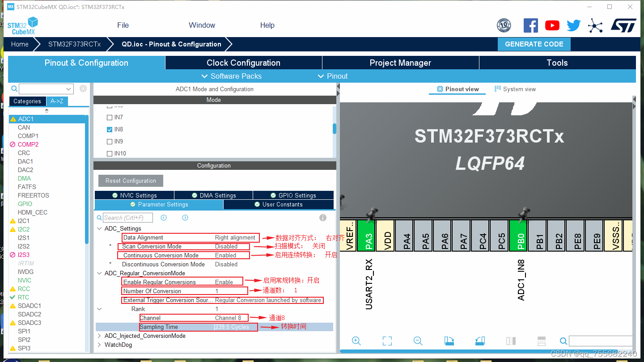
Task: Switch to System view
Action: (515, 89)
